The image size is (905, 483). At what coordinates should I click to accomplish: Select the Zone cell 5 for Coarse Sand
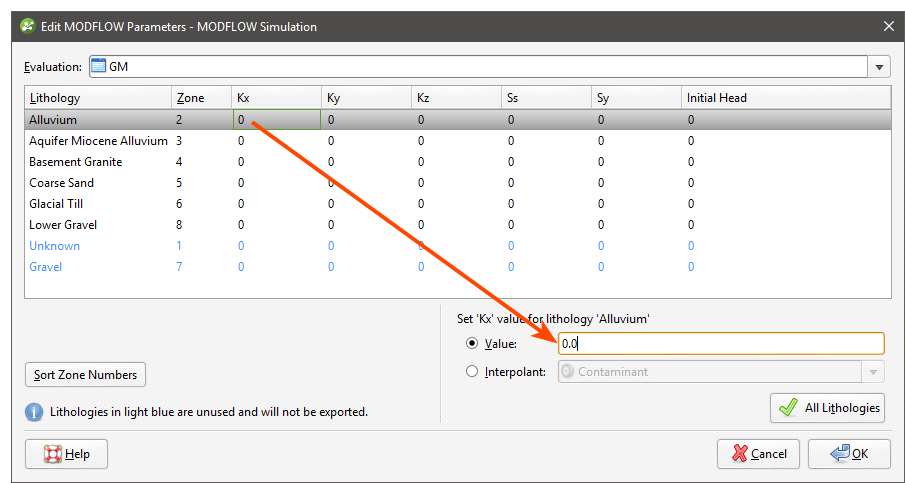tap(201, 183)
